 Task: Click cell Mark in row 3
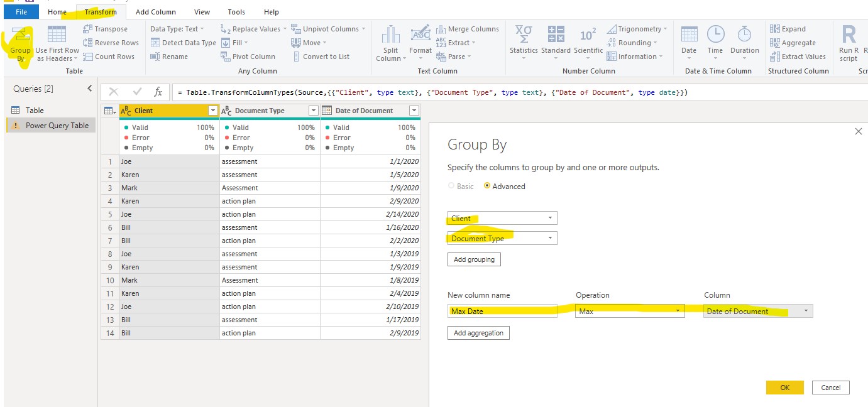tap(168, 188)
